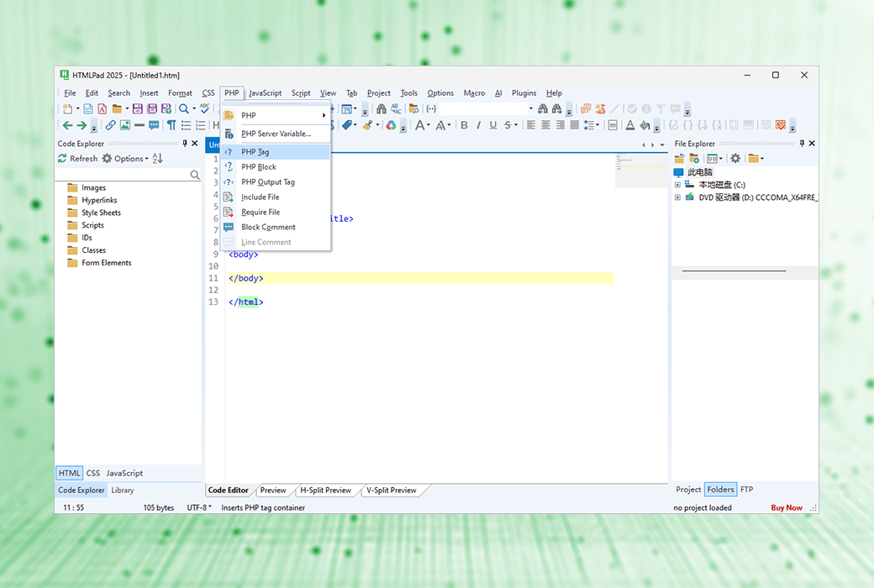Click the green Back arrow icon

[x=67, y=125]
